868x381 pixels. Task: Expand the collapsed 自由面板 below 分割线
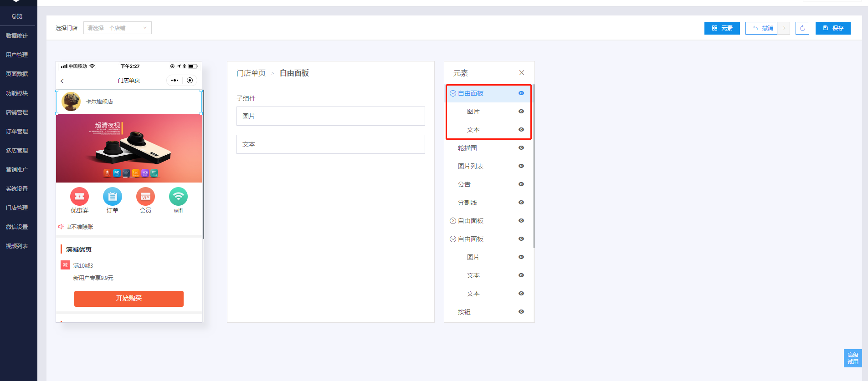[x=453, y=221]
